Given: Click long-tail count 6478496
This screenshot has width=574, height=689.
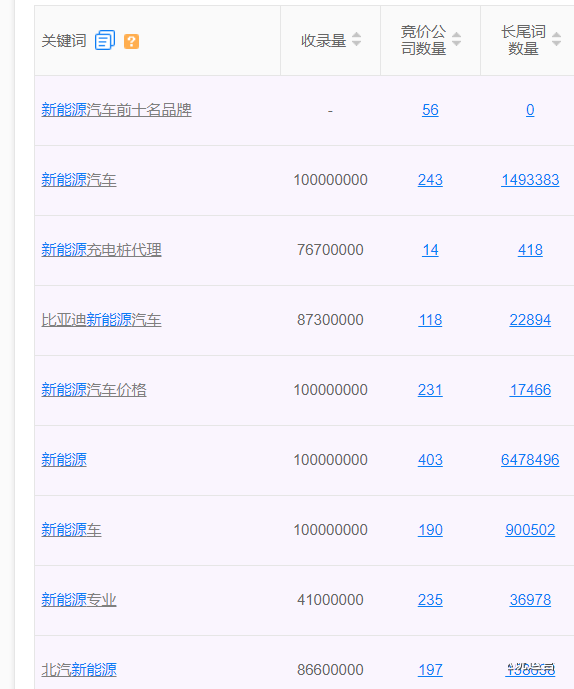Looking at the screenshot, I should 530,460.
